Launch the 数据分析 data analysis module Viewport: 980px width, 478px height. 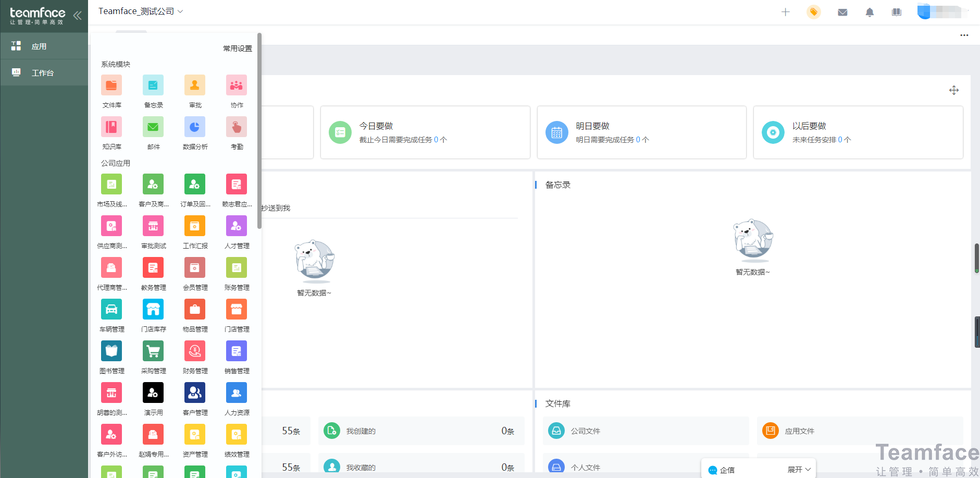[195, 127]
